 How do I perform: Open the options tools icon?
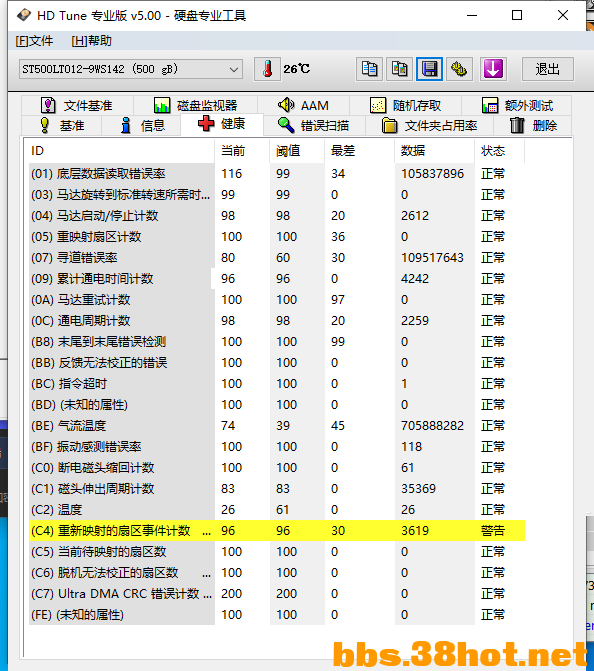pyautogui.click(x=459, y=69)
